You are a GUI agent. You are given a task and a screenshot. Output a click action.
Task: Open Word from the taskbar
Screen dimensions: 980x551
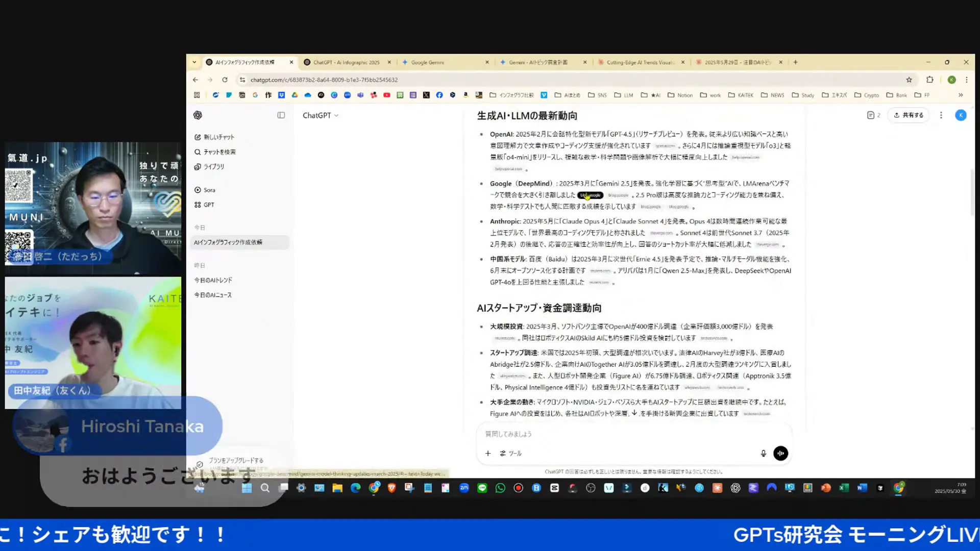click(x=862, y=488)
